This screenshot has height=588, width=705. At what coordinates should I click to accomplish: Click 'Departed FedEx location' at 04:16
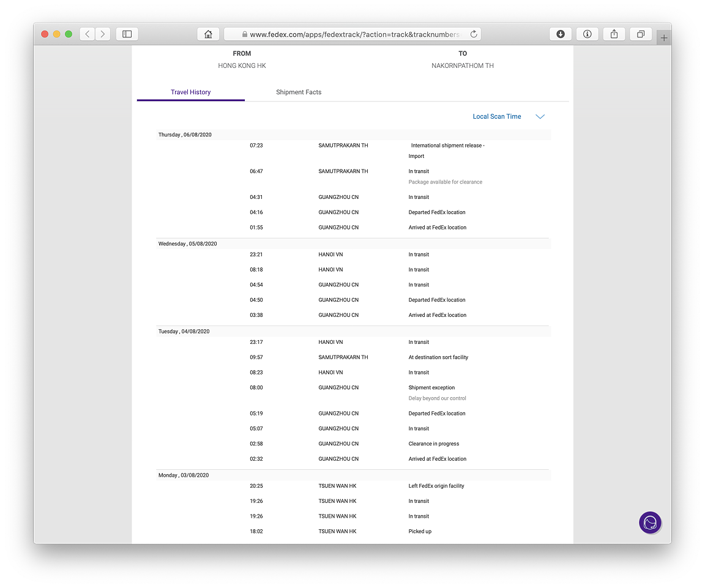(x=437, y=212)
